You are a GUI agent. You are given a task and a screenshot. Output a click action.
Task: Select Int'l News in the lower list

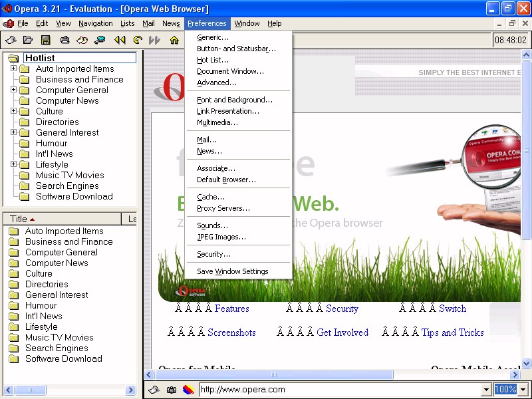[44, 317]
